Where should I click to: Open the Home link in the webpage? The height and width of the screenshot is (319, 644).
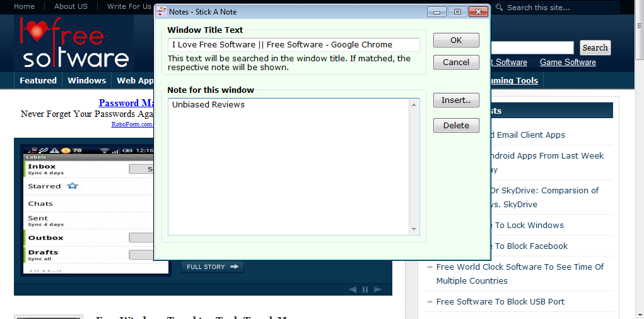pyautogui.click(x=24, y=6)
